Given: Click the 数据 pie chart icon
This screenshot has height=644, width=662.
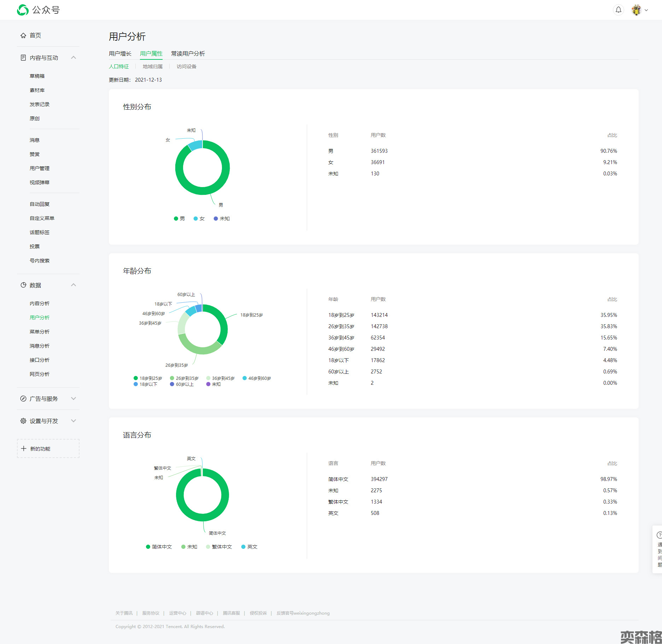Looking at the screenshot, I should tap(23, 285).
